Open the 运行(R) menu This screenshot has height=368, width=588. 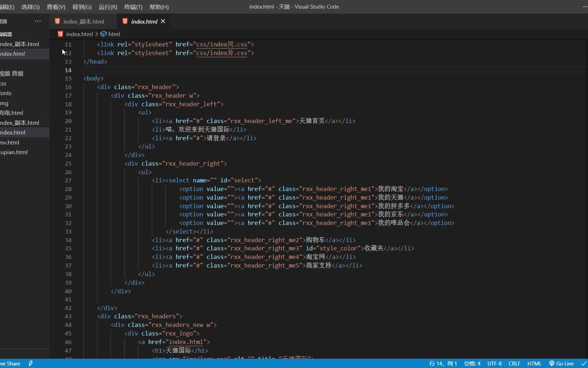pyautogui.click(x=108, y=7)
